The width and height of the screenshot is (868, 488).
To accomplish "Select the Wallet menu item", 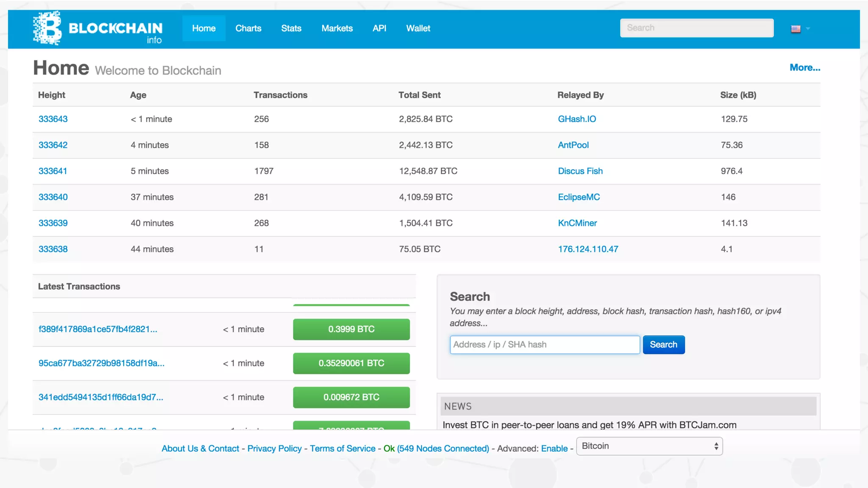I will click(x=418, y=28).
